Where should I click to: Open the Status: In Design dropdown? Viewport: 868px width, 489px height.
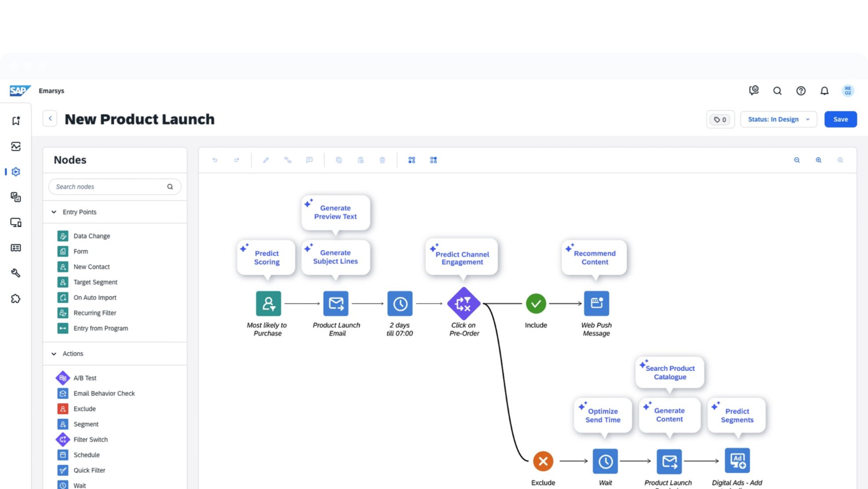pos(778,119)
